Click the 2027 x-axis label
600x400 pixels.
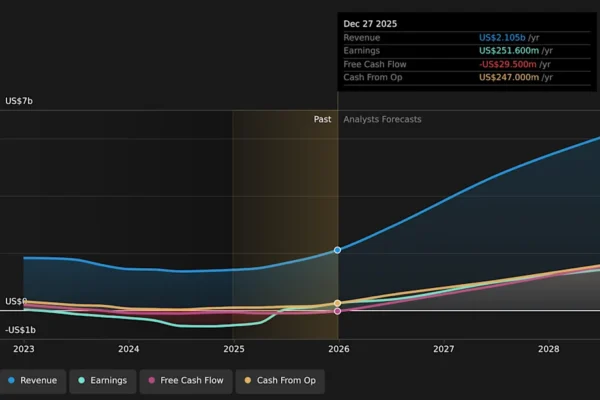443,349
